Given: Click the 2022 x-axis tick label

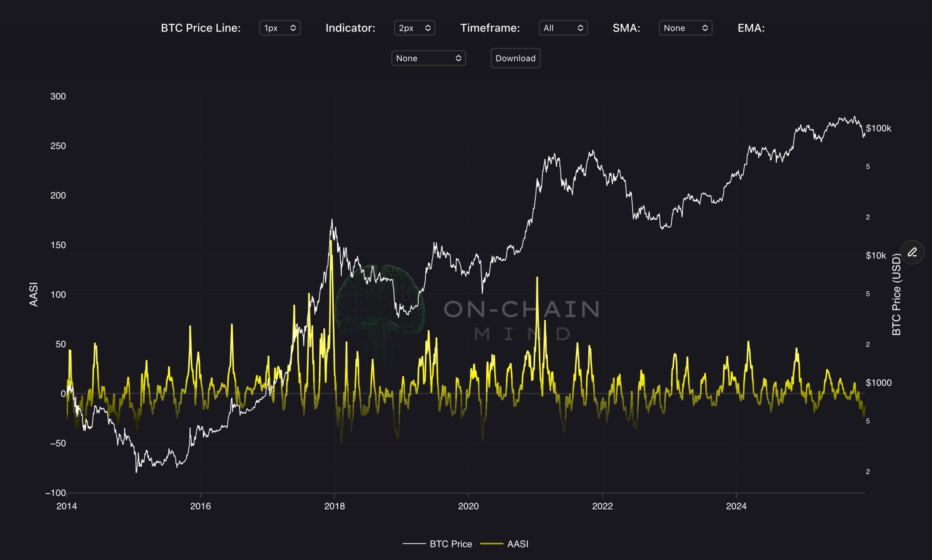Looking at the screenshot, I should click(602, 506).
